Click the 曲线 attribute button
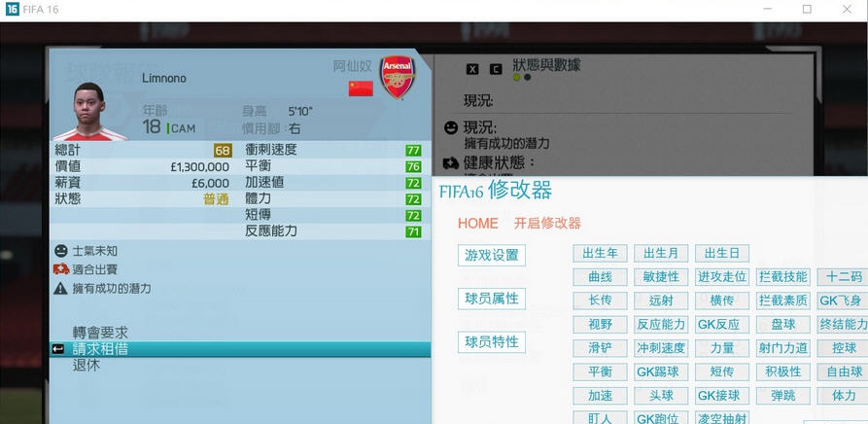Viewport: 868px width, 424px height. 600,277
